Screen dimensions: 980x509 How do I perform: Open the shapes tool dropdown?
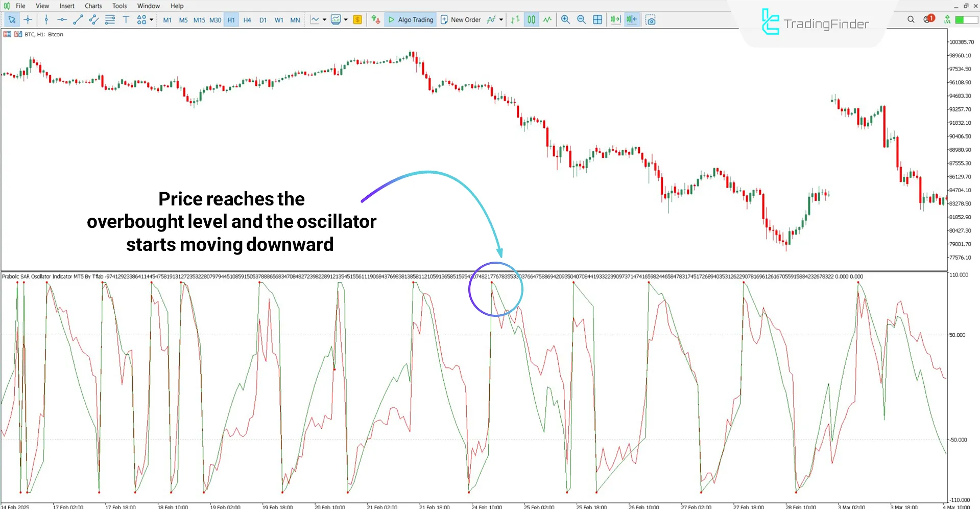(152, 19)
